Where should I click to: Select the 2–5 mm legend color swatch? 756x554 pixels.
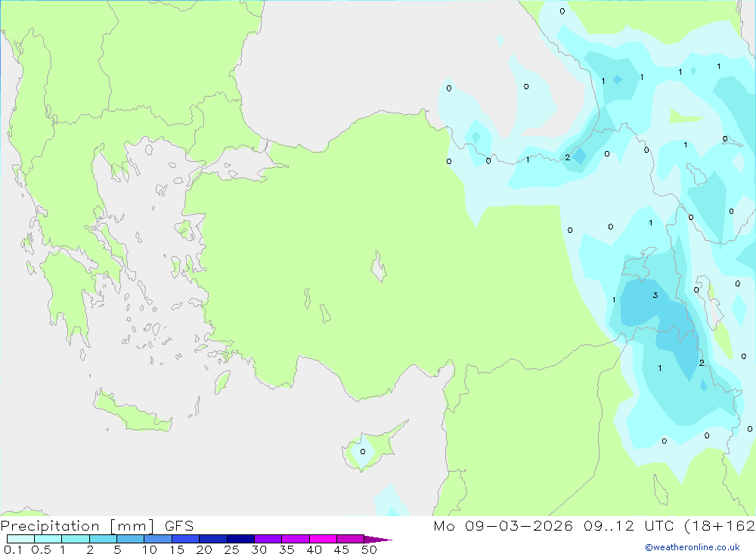coord(103,539)
